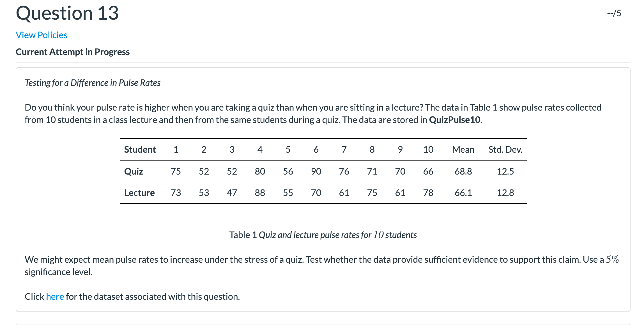Click the Mean column header

(463, 150)
